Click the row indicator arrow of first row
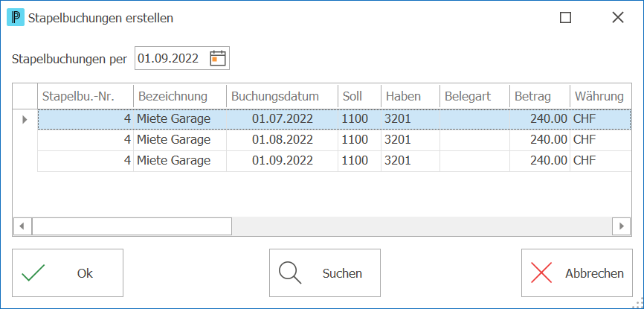The image size is (644, 309). pos(25,120)
